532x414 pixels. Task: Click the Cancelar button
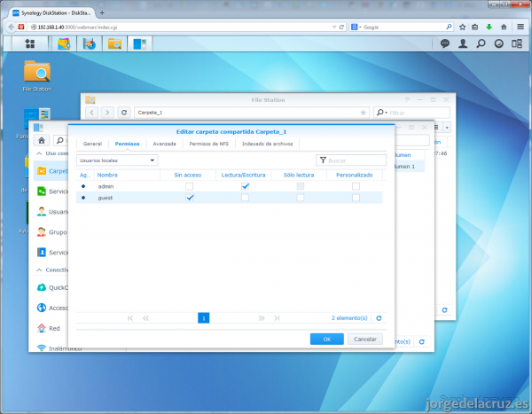tap(365, 339)
